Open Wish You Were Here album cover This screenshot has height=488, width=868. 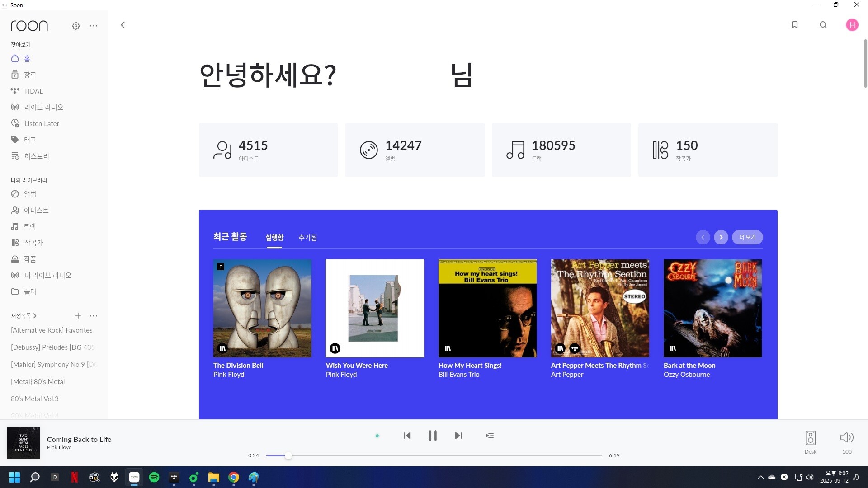(375, 308)
